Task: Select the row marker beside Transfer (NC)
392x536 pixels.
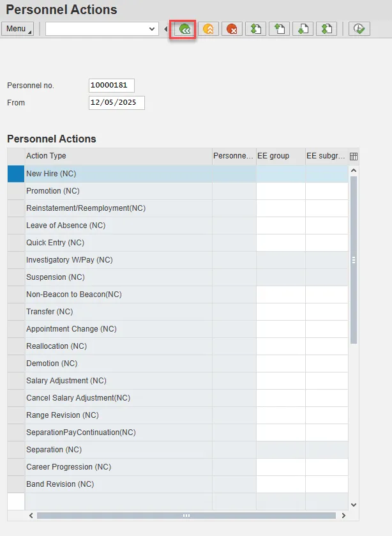Action: [x=16, y=312]
